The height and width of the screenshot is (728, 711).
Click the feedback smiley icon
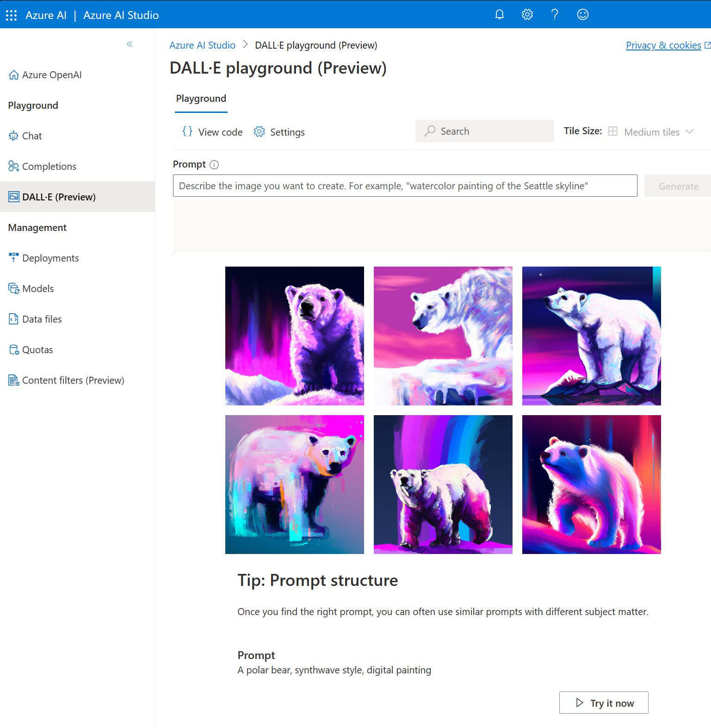583,15
